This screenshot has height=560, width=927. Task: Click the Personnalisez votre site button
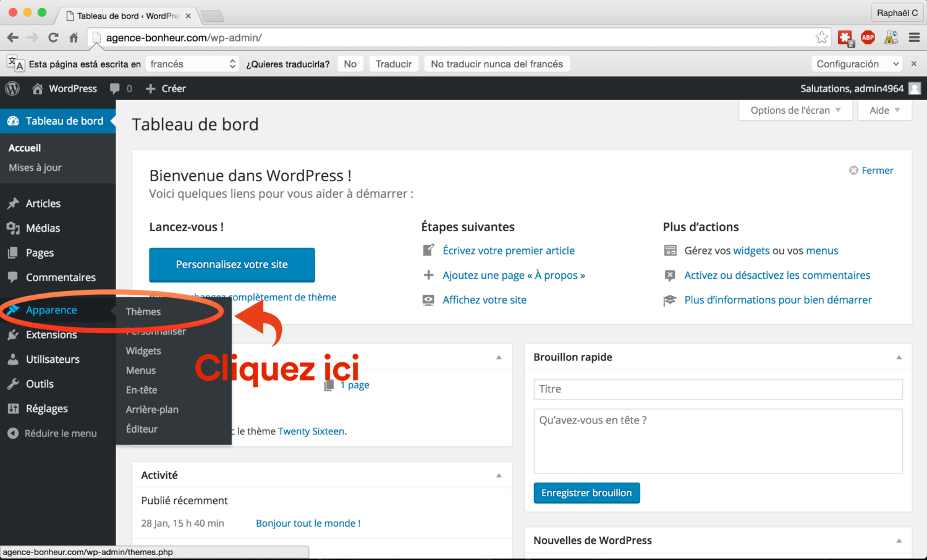point(232,265)
